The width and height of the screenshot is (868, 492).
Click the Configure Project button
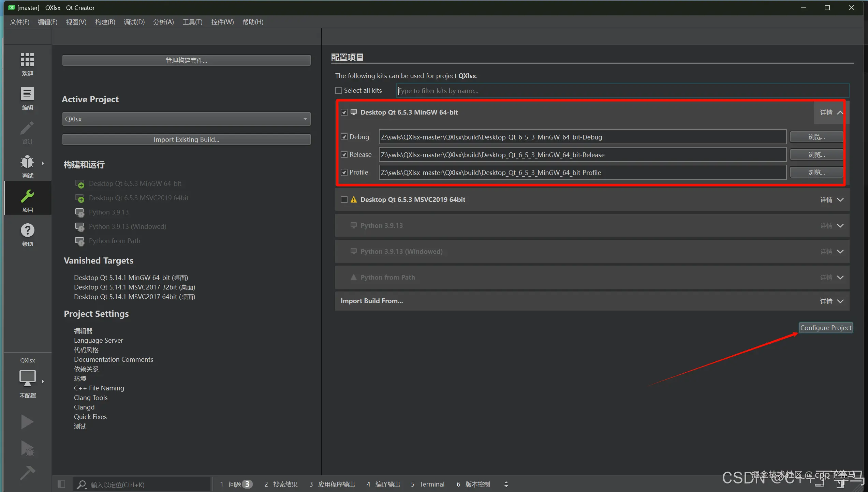click(x=825, y=328)
